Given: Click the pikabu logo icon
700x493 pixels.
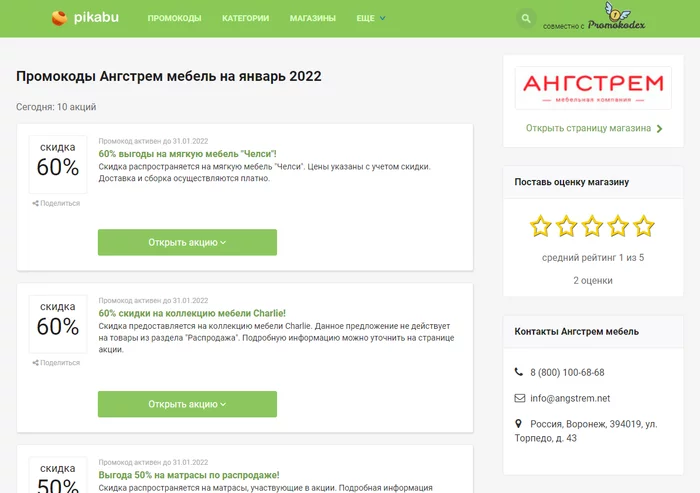Looking at the screenshot, I should coord(59,18).
